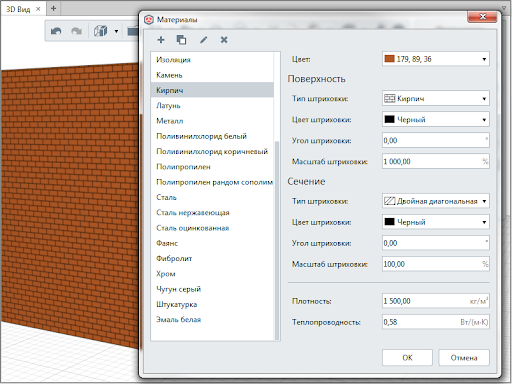
Task: Select Чугун серый material
Action: 212,289
